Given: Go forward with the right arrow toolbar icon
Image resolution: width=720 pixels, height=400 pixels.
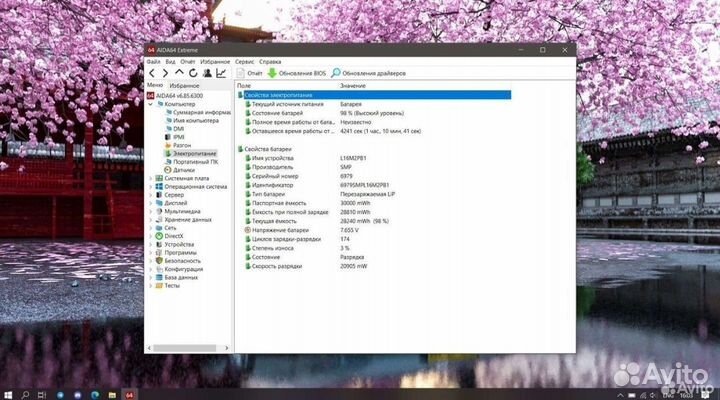Looking at the screenshot, I should (x=165, y=73).
